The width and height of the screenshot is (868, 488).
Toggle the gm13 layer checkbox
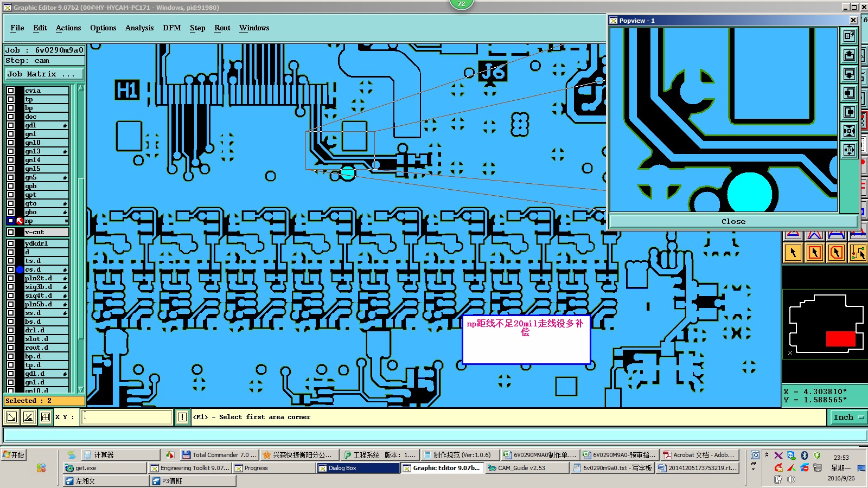point(11,151)
